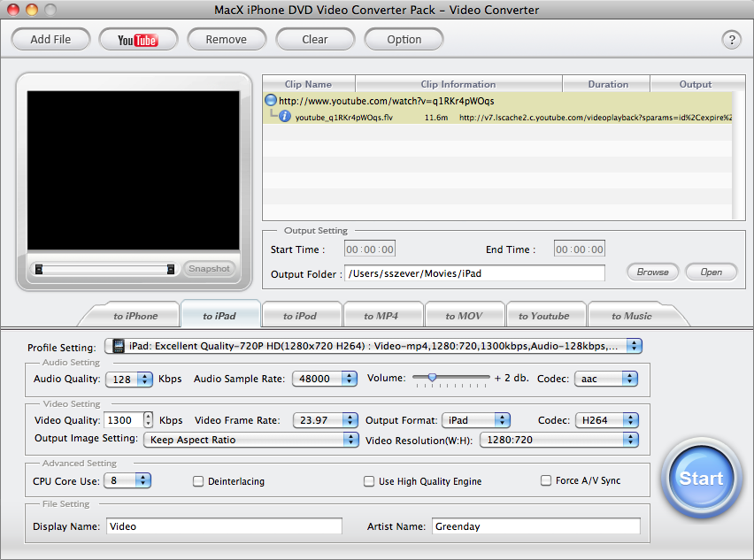Open the CPU Core Use dropdown
Viewport: 754px width, 560px height.
point(128,480)
